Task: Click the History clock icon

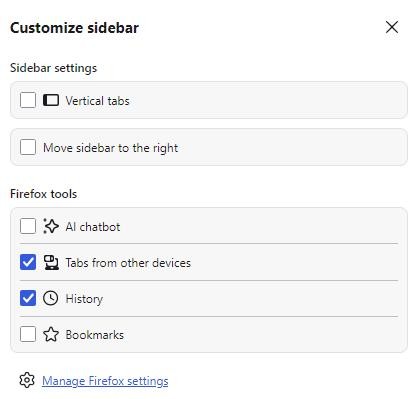Action: click(x=51, y=298)
